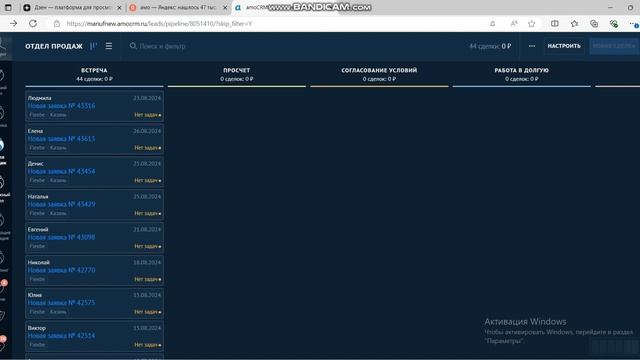The image size is (640, 360).
Task: Activate the Read aloud icon
Action: coord(514,24)
